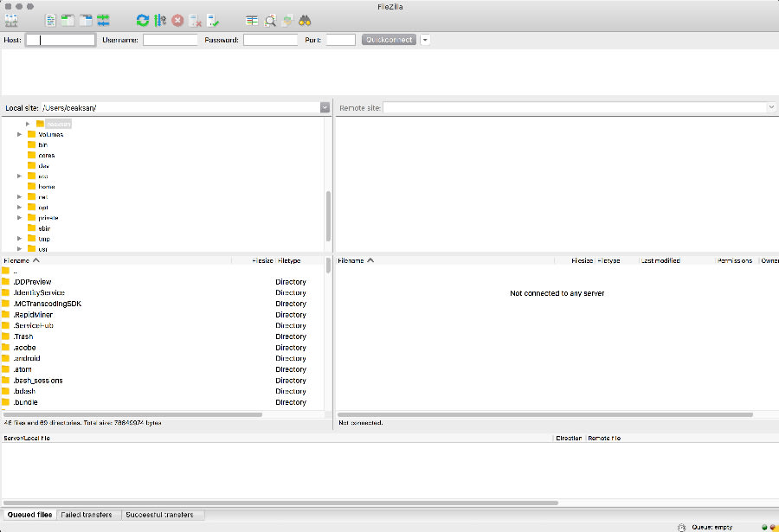This screenshot has width=779, height=532.
Task: Toggle the local directory tree icon
Action: pos(68,21)
